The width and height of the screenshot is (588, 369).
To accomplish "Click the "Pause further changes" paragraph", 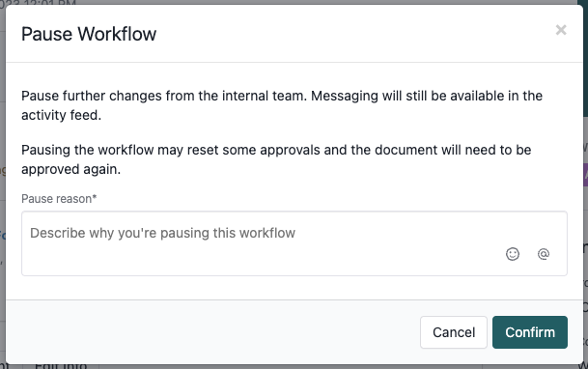I will tap(282, 105).
